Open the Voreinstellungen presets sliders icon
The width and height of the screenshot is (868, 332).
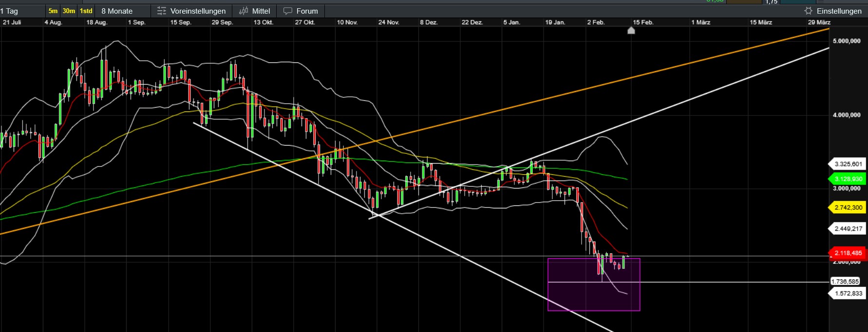162,11
